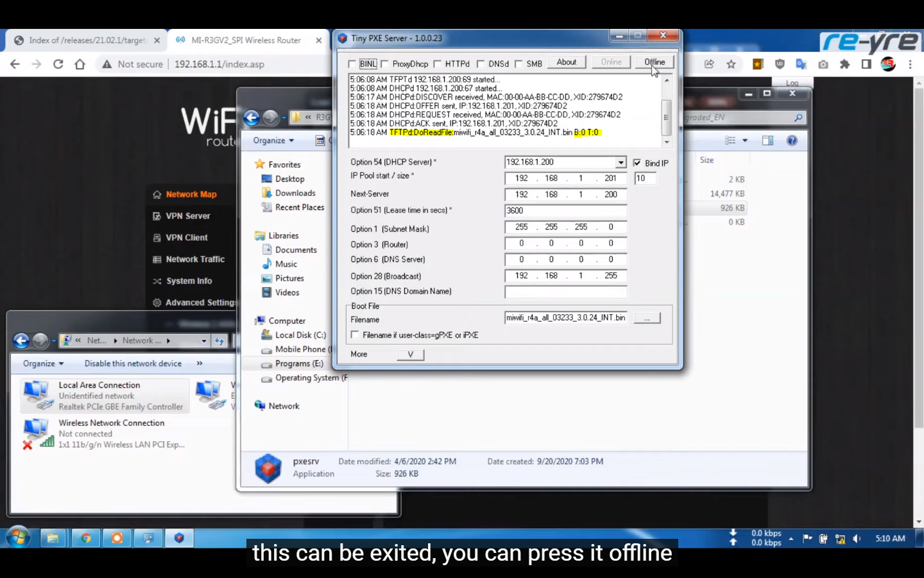Click the back arrow in the pxesrv Explorer window
The image size is (924, 578).
[252, 118]
